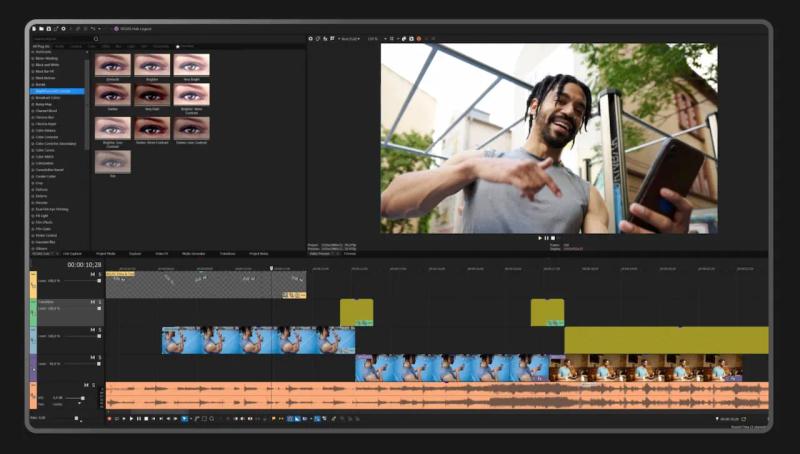
Task: Open the edit tool dropdown arrow
Action: (191, 418)
